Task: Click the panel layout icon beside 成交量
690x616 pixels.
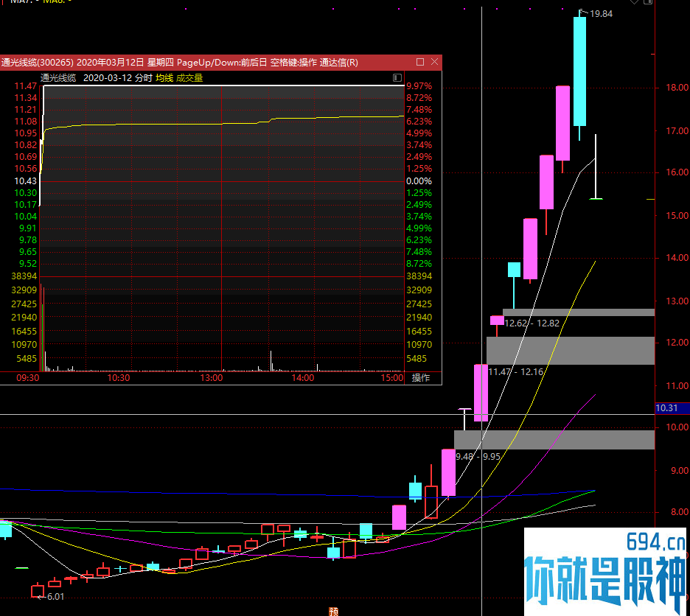Action: [397, 78]
